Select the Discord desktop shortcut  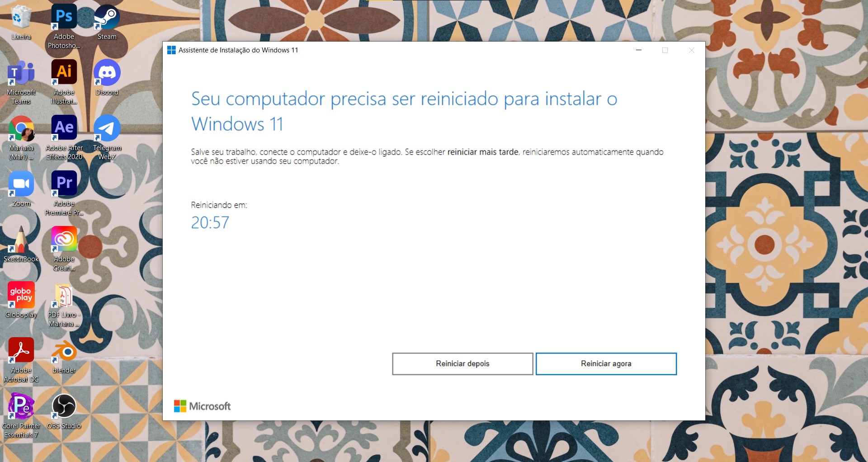click(x=107, y=78)
